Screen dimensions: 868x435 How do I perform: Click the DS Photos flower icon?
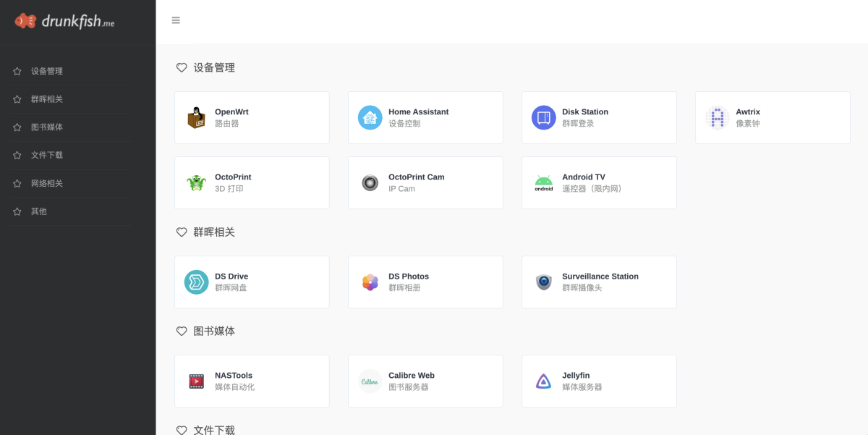tap(370, 282)
